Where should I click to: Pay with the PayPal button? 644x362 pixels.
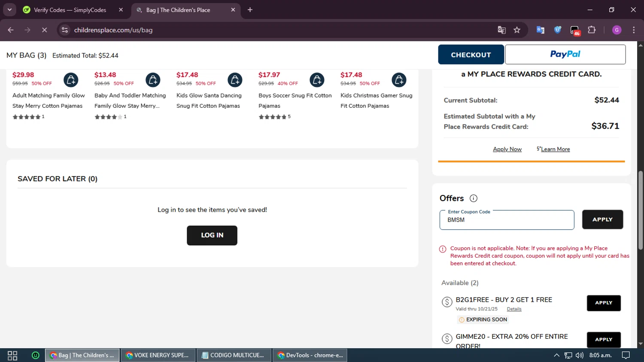(565, 55)
